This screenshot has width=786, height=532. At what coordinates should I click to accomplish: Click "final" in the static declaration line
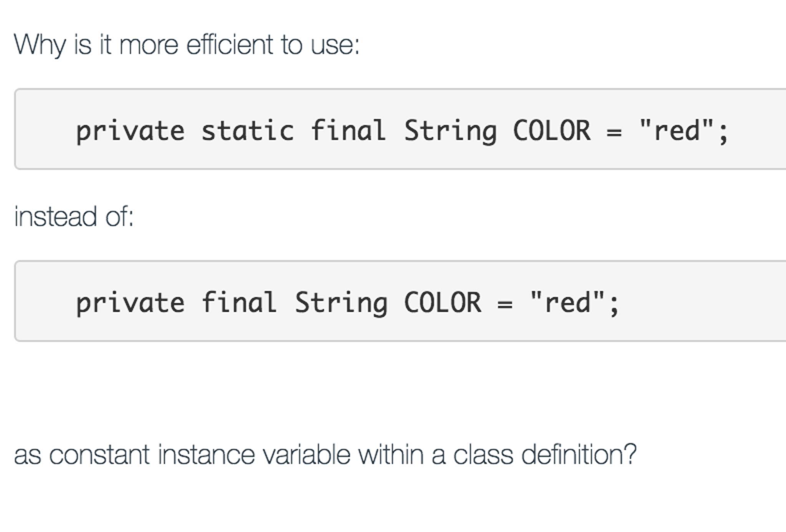(x=348, y=131)
